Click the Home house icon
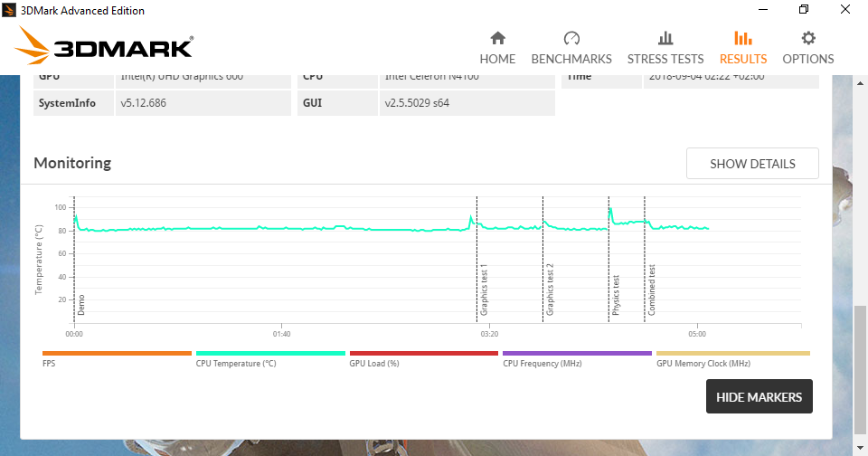 coord(497,38)
